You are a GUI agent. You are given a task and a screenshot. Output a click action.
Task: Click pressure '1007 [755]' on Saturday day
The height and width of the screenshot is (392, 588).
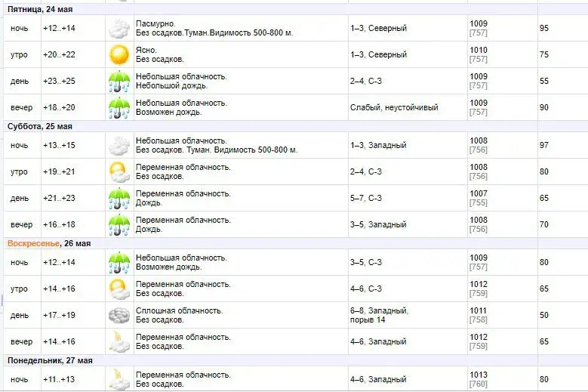coord(479,198)
